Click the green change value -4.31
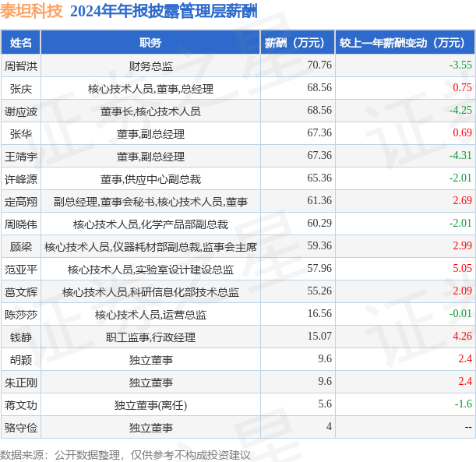This screenshot has height=462, width=476. [x=460, y=155]
